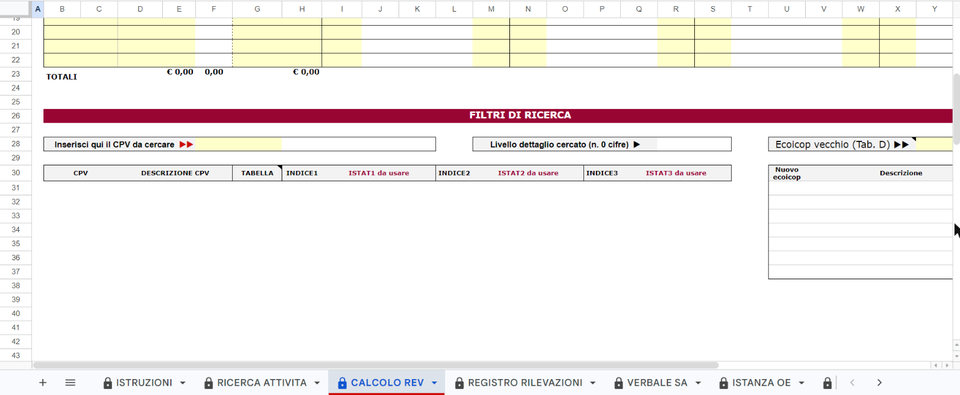Switch to the VERBALE SA sheet
Viewport: 960px width, 395px height.
click(x=657, y=383)
